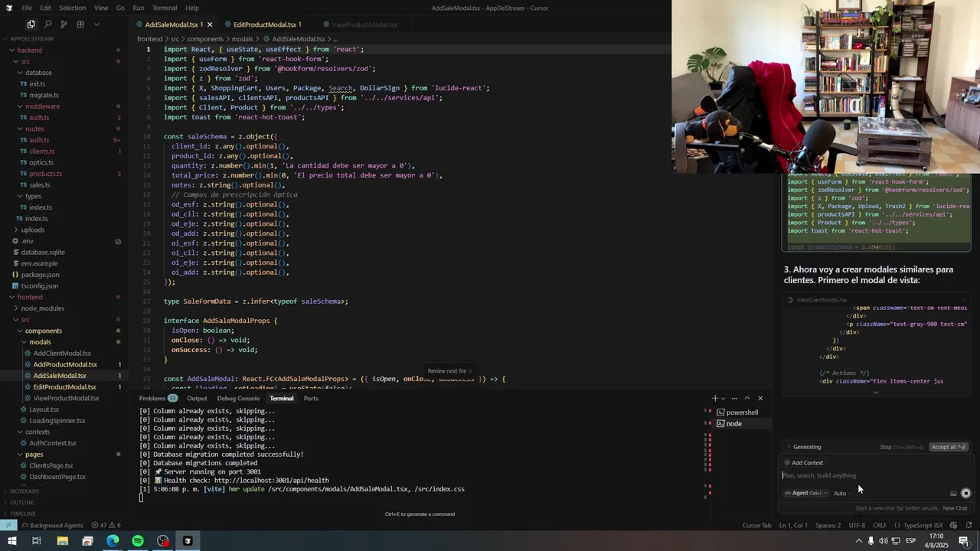
Task: Open the Agent mode dropdown
Action: click(806, 494)
